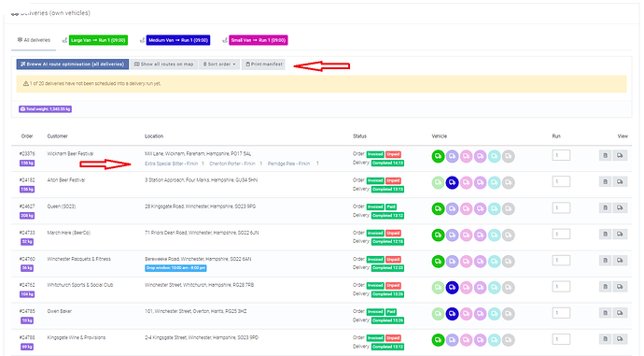
Task: Select the grey vehicle icon for Kingsgate Wine & Provisions
Action: pos(508,340)
